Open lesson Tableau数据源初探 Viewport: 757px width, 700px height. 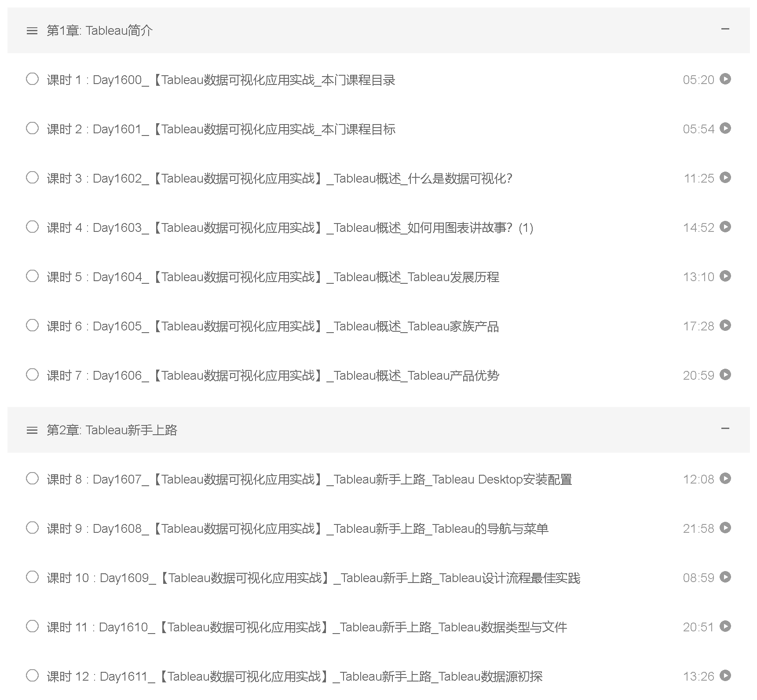tap(294, 677)
